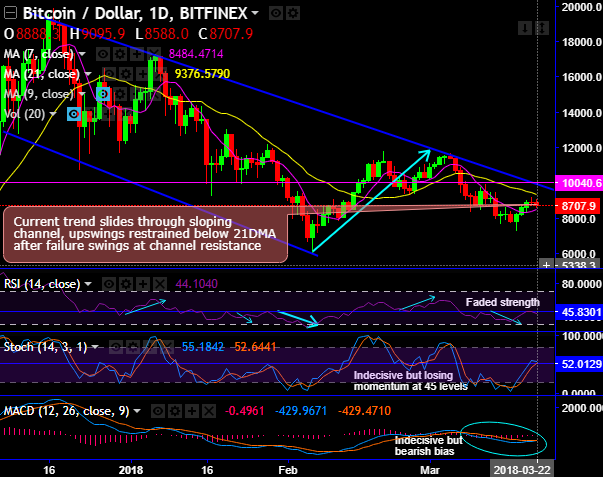Click the Vol (20) legend label

point(24,114)
